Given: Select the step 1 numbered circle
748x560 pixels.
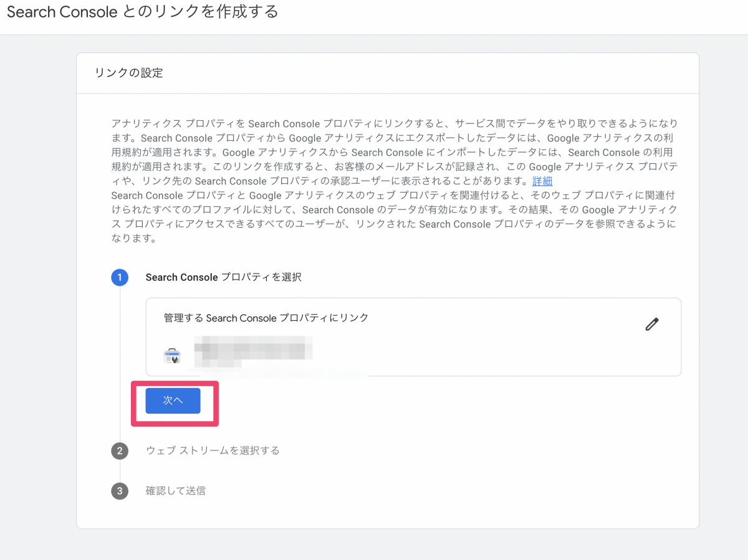Looking at the screenshot, I should click(x=120, y=277).
